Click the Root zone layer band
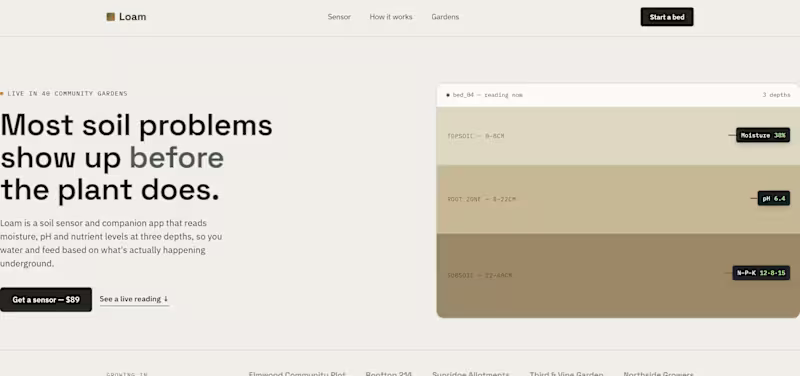 click(617, 199)
